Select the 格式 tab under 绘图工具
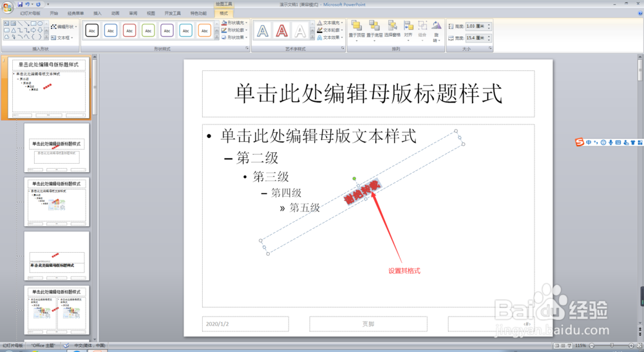This screenshot has width=644, height=352. (x=223, y=13)
